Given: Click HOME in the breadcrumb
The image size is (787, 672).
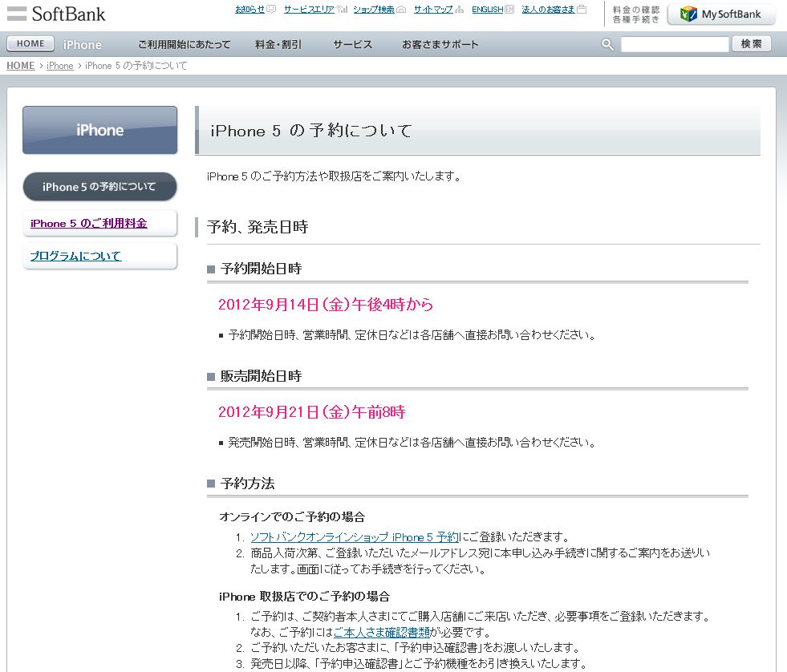Looking at the screenshot, I should [21, 66].
